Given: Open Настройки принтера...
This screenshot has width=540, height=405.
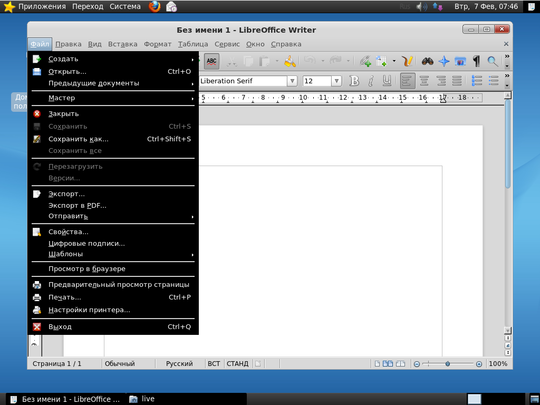Looking at the screenshot, I should (x=113, y=310).
